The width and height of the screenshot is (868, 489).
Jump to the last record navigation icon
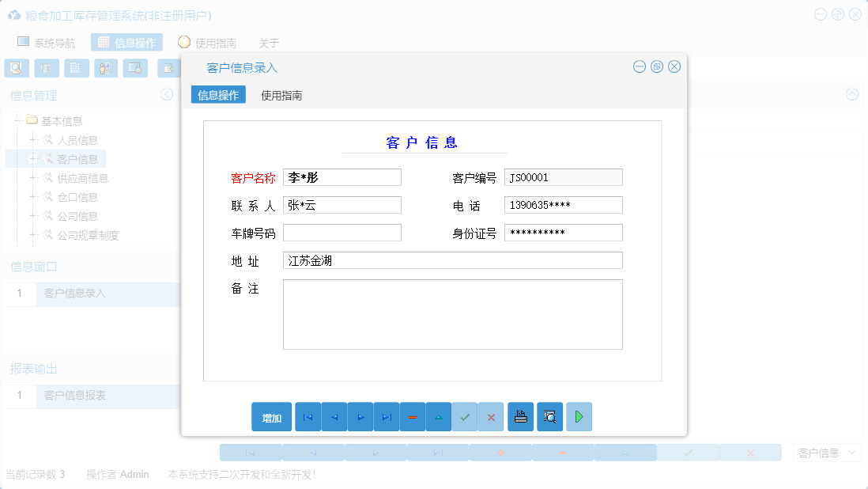tap(387, 417)
